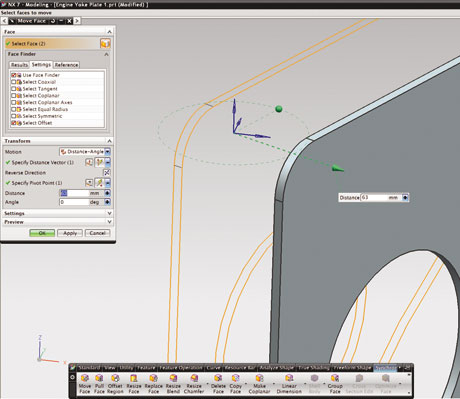The image size is (460, 399).
Task: Open the Feature Operation toolbar tab
Action: pos(181,368)
